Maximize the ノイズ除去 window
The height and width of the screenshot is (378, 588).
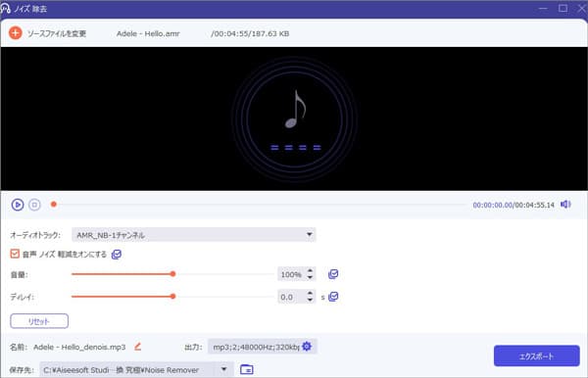coord(563,8)
